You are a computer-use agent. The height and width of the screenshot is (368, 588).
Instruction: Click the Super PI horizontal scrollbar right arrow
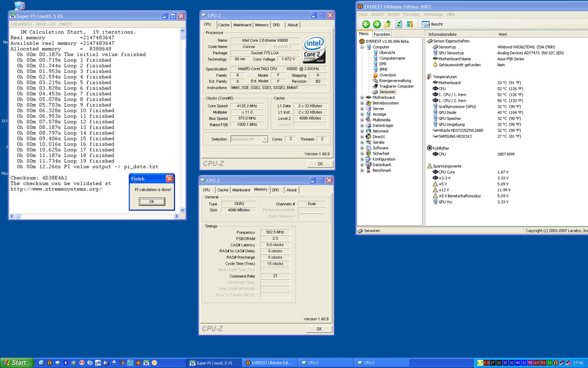176,216
